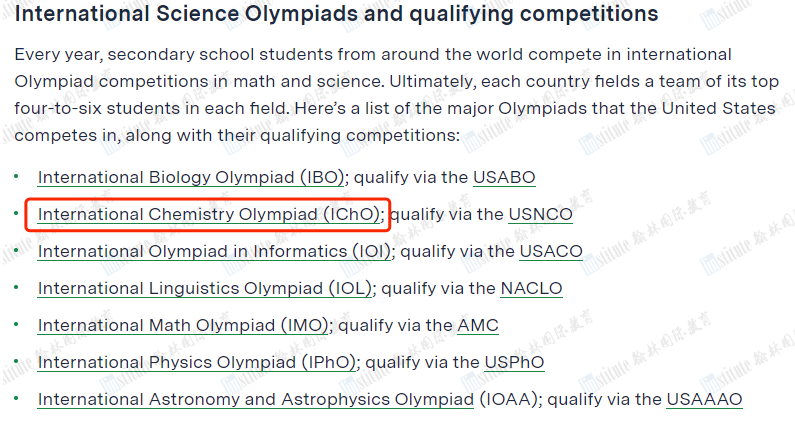
Task: Follow the NACLO link
Action: point(531,289)
